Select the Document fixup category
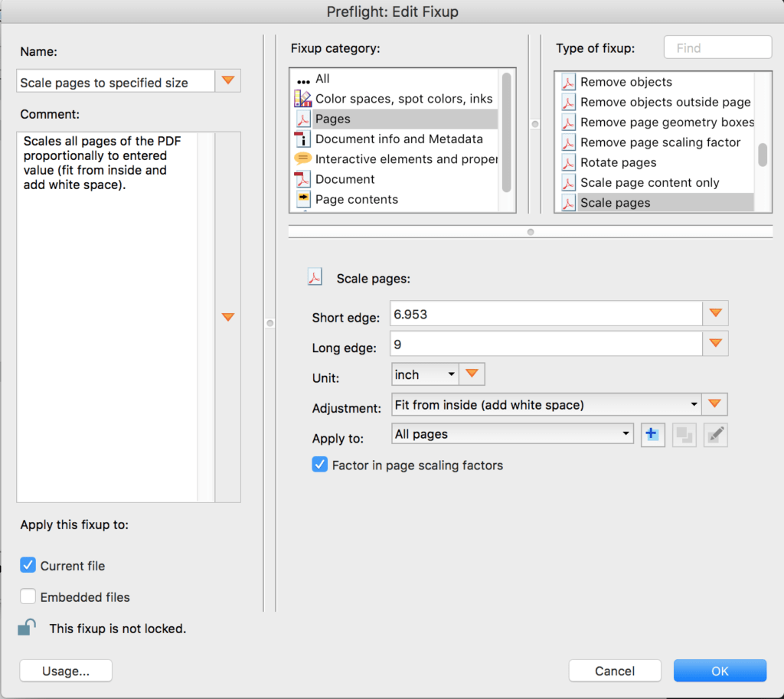The height and width of the screenshot is (699, 784). (345, 179)
